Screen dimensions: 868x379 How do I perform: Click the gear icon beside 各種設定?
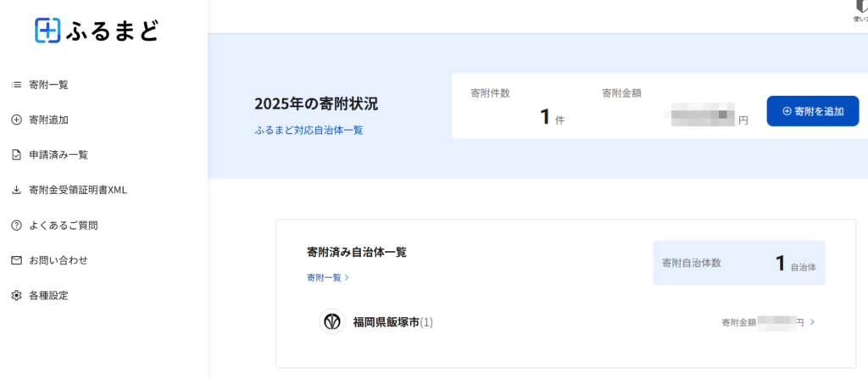(x=16, y=295)
